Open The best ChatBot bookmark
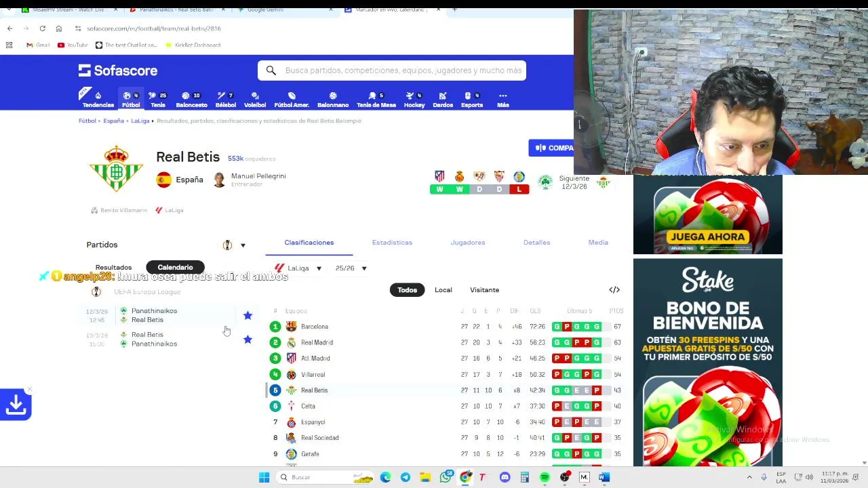Viewport: 868px width, 488px height. [x=126, y=45]
